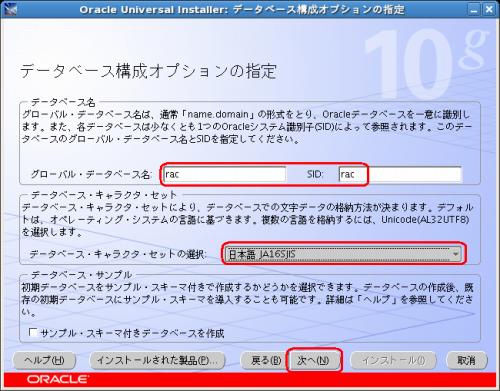Click the title bar text of installer
Screen dimensions: 500x391
242,9
